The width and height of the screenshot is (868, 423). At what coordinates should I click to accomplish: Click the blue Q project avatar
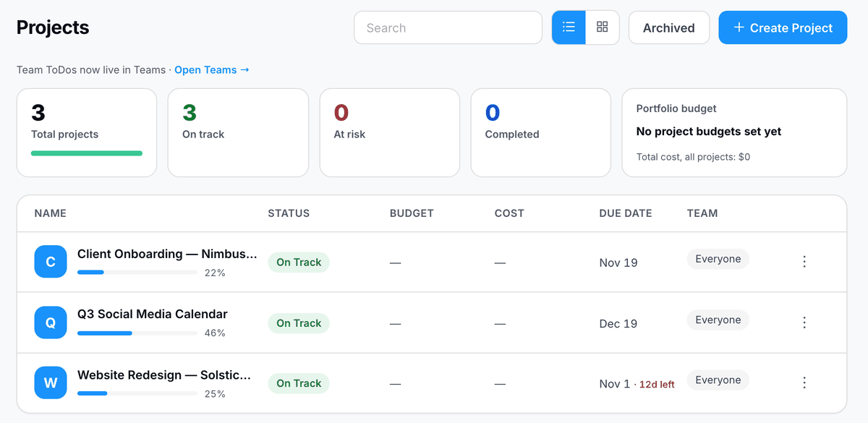tap(51, 322)
